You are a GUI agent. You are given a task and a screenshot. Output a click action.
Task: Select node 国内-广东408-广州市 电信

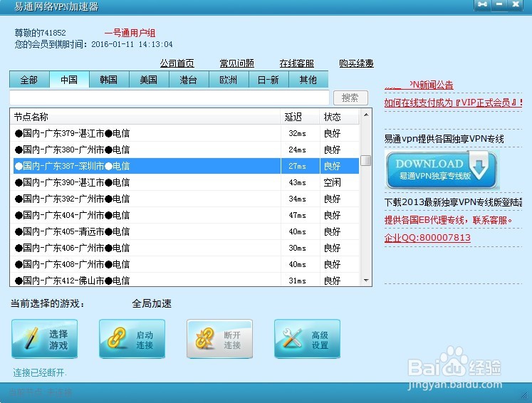pyautogui.click(x=186, y=264)
